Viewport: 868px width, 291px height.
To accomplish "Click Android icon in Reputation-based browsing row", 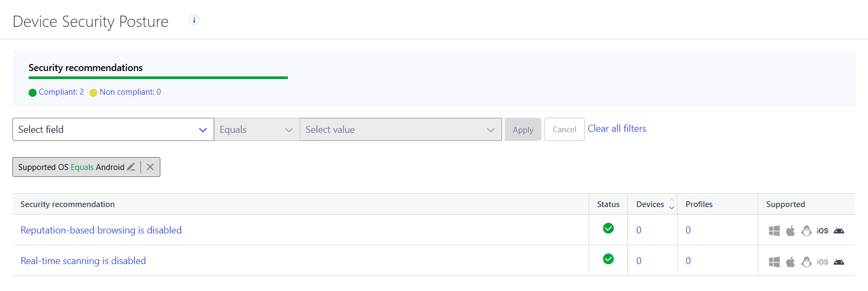I will click(839, 231).
